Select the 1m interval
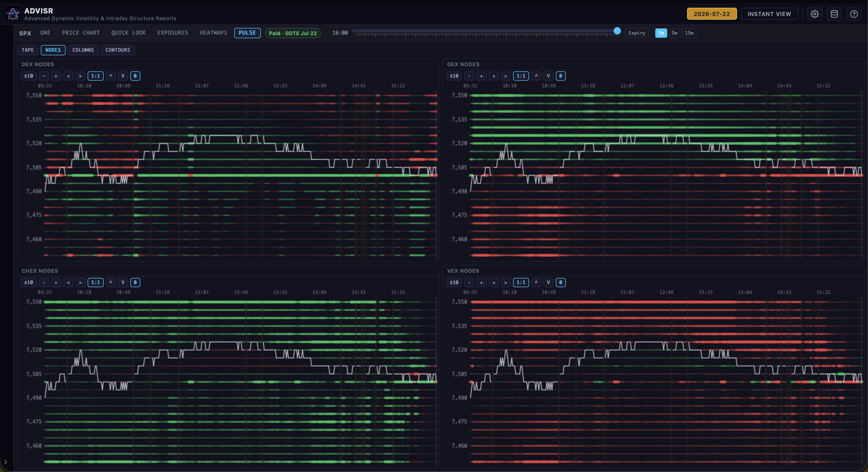868x472 pixels. 661,33
